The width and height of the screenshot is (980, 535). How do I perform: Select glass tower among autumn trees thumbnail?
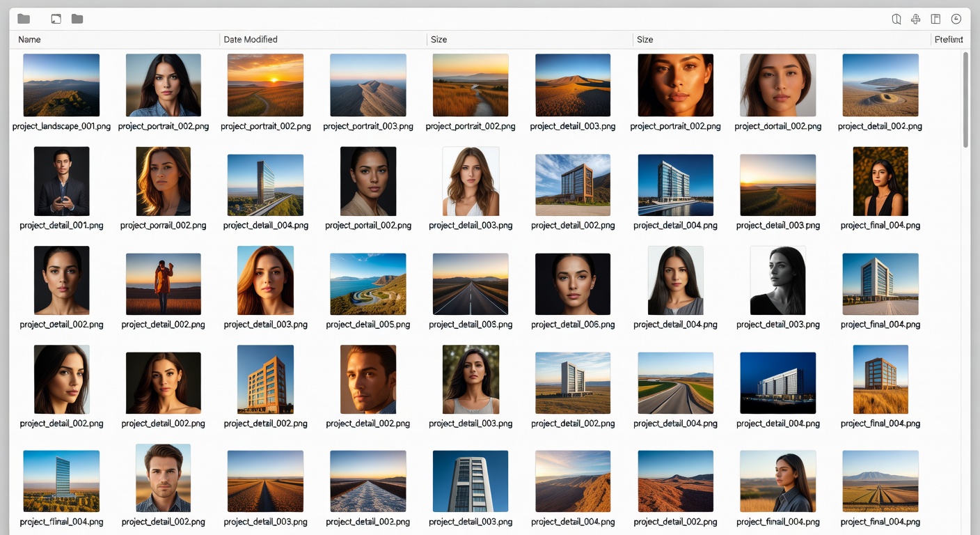(x=61, y=481)
